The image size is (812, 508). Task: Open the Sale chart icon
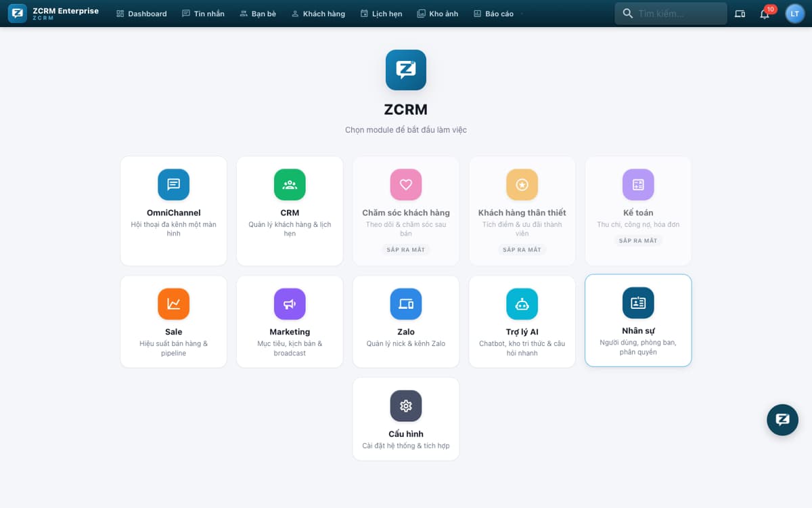click(x=173, y=303)
